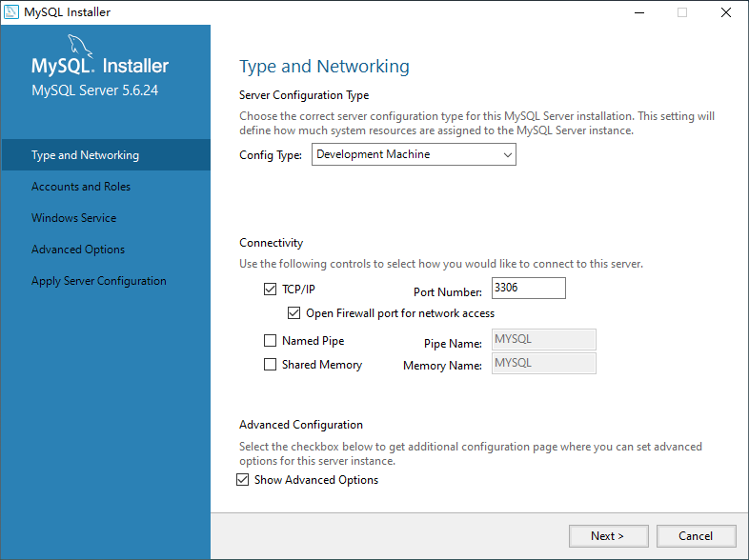Image resolution: width=749 pixels, height=560 pixels.
Task: Click the 'MySQL Server 5.6.24' text
Action: click(x=94, y=90)
